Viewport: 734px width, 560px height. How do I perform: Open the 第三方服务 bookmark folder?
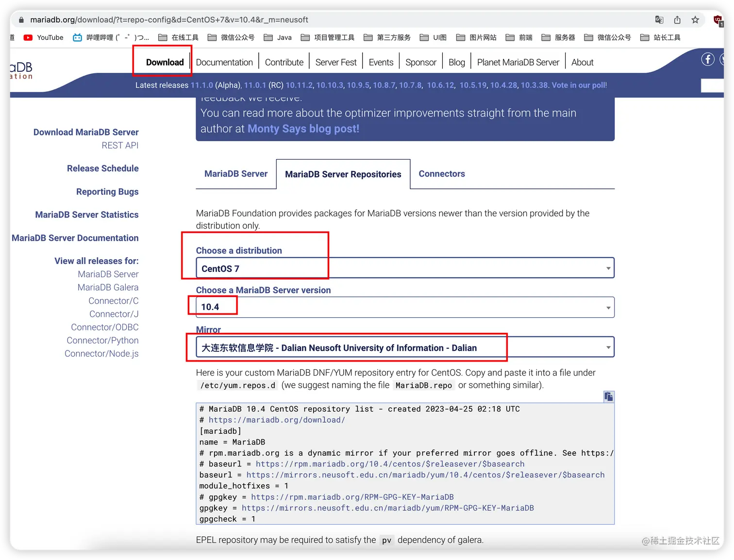tap(387, 37)
